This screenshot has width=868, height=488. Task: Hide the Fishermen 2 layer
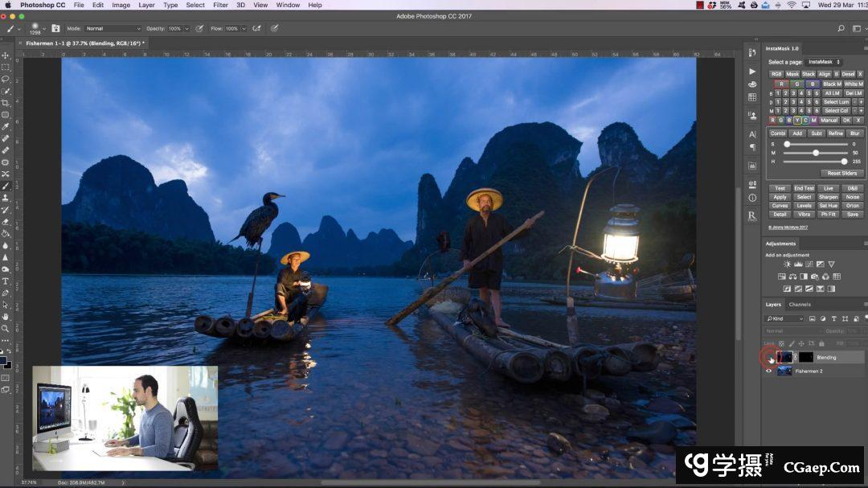coord(769,371)
